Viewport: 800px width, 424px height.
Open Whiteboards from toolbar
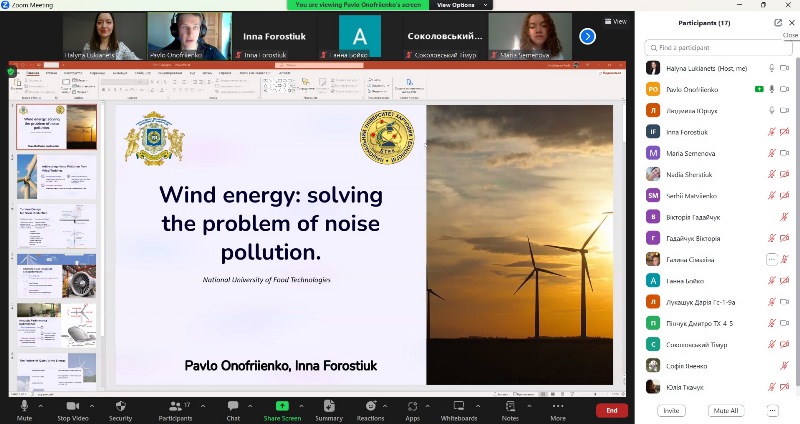(458, 406)
